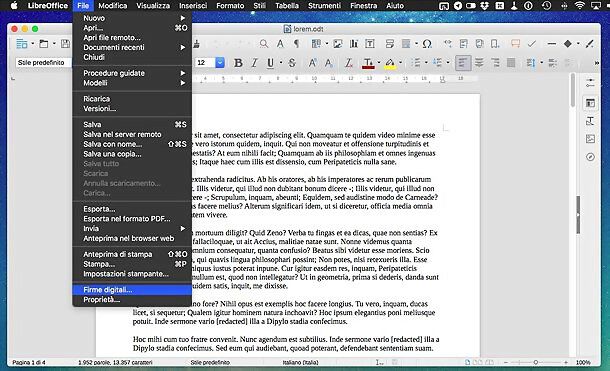Click the Wi-Fi icon in macOS menu bar
This screenshot has height=371, width=610.
580,5
